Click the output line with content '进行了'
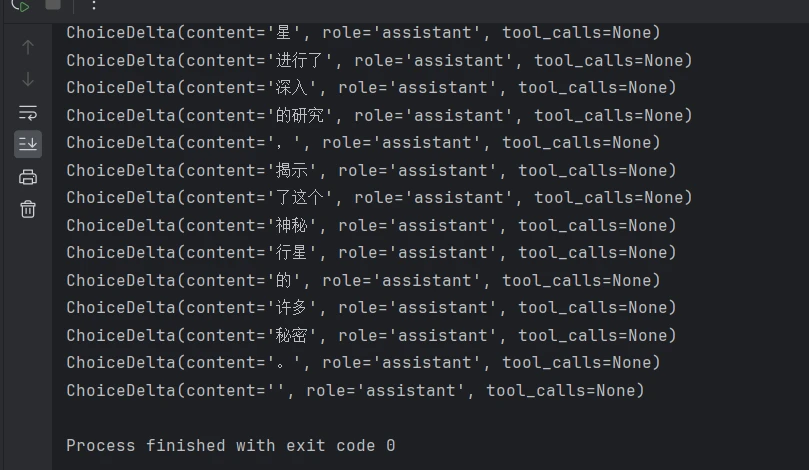 (379, 60)
